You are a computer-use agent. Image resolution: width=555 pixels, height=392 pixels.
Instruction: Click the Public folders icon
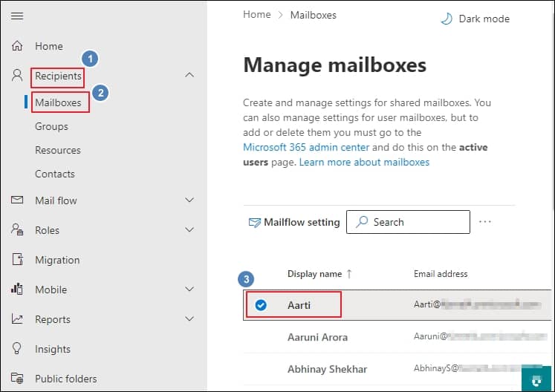tap(17, 378)
